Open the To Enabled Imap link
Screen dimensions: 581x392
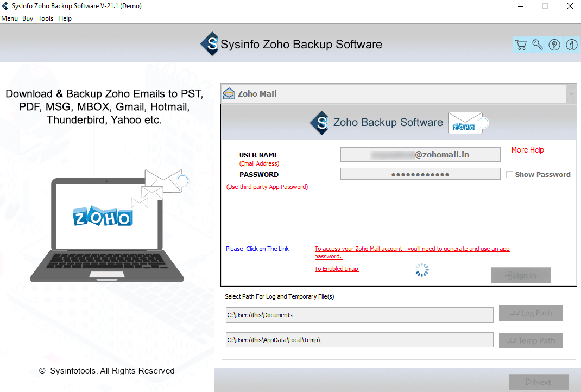coord(337,269)
